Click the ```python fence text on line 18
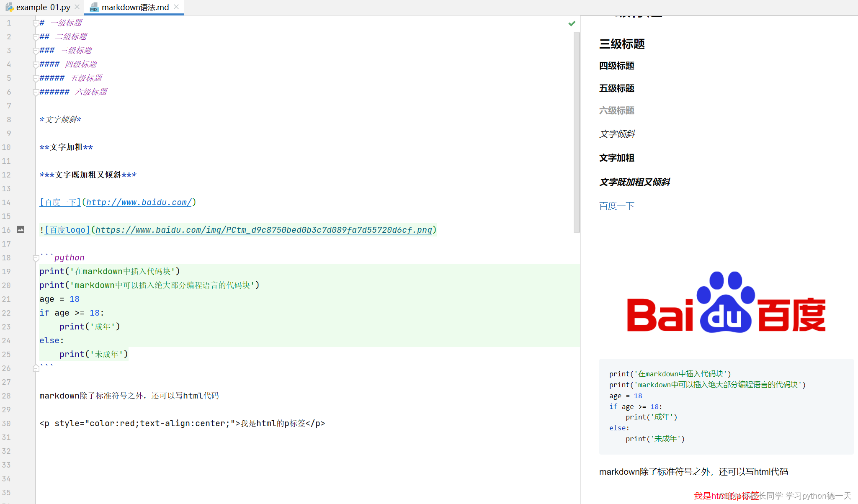This screenshot has width=858, height=504. pyautogui.click(x=62, y=257)
